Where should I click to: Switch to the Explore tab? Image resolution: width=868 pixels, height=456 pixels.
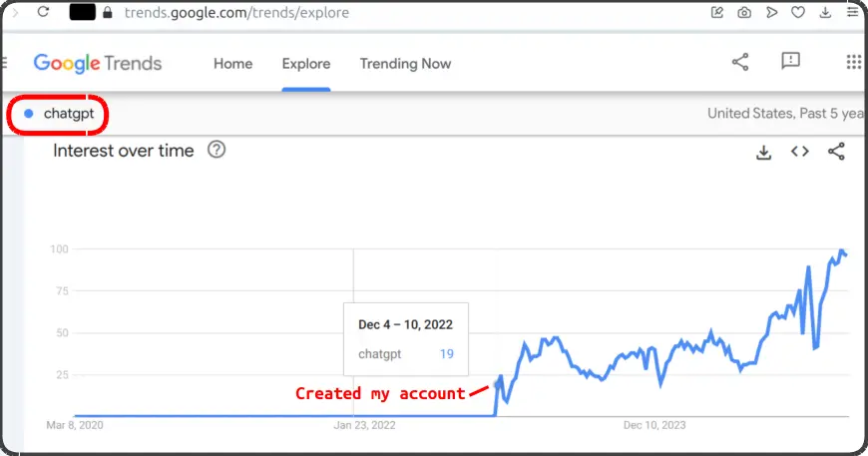(305, 63)
